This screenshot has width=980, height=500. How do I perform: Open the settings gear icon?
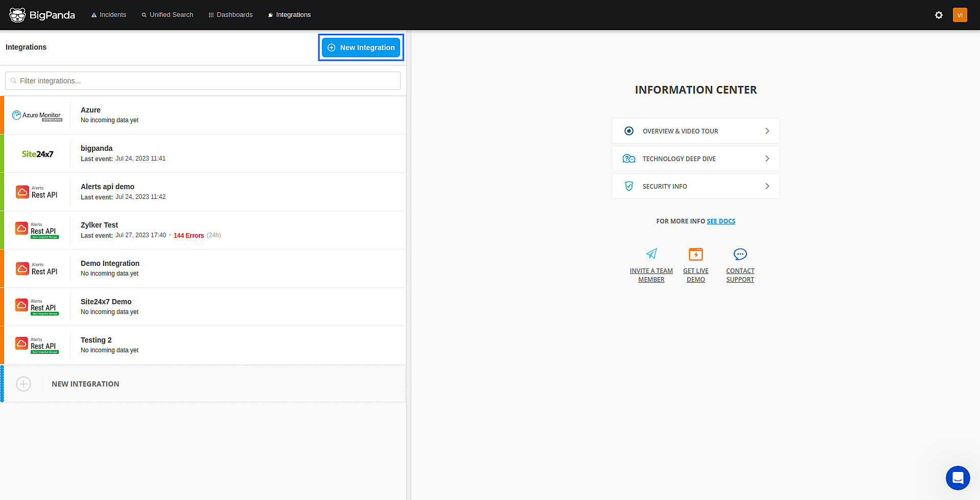939,15
